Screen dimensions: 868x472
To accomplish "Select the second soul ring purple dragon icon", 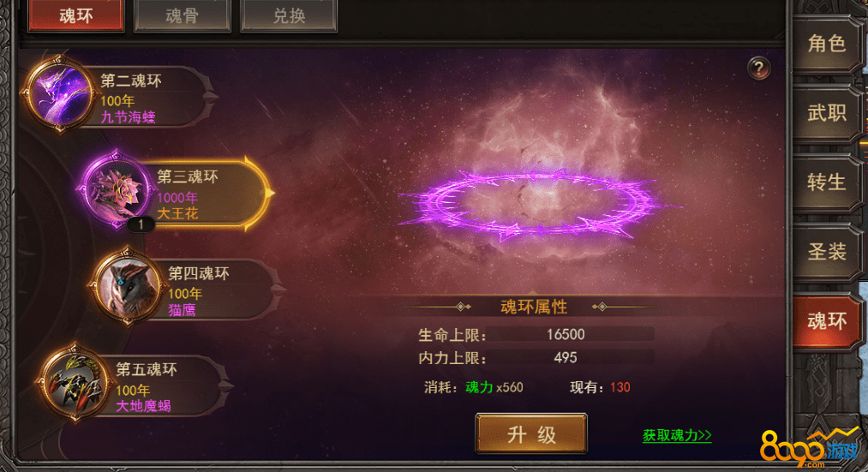I will [x=57, y=94].
